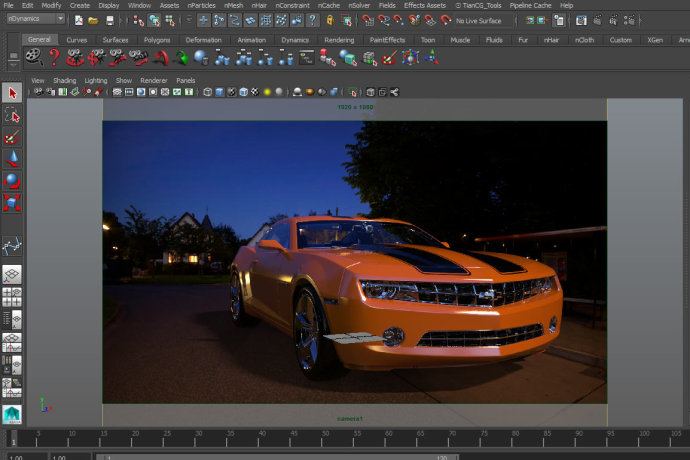Open the Render View clapperboard icon
The height and width of the screenshot is (460, 690).
pyautogui.click(x=581, y=20)
